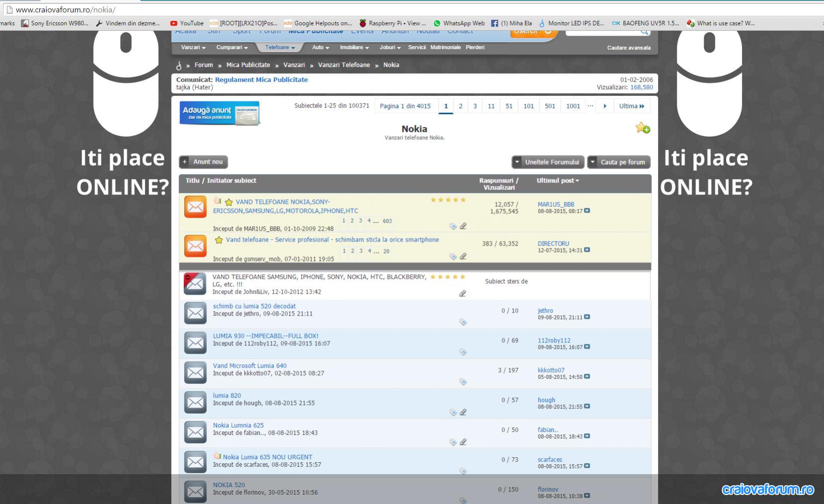Viewport: 824px width, 504px height.
Task: Open user profile scarfaces last post
Action: coord(550,460)
